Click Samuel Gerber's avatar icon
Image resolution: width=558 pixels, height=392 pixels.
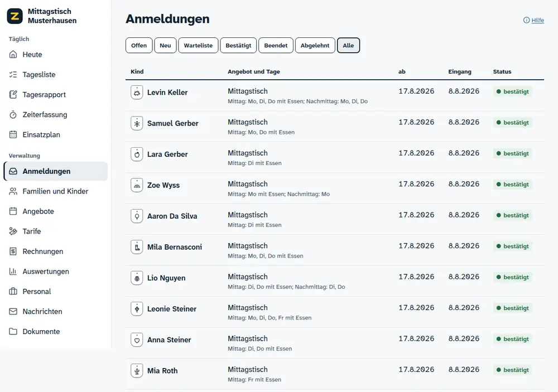137,123
